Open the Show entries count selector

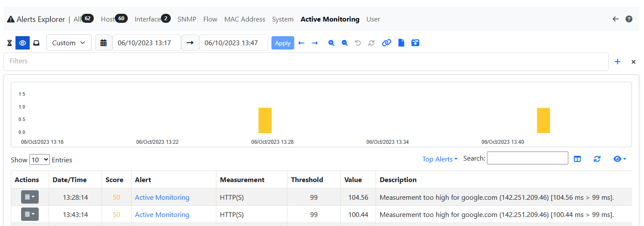click(40, 160)
